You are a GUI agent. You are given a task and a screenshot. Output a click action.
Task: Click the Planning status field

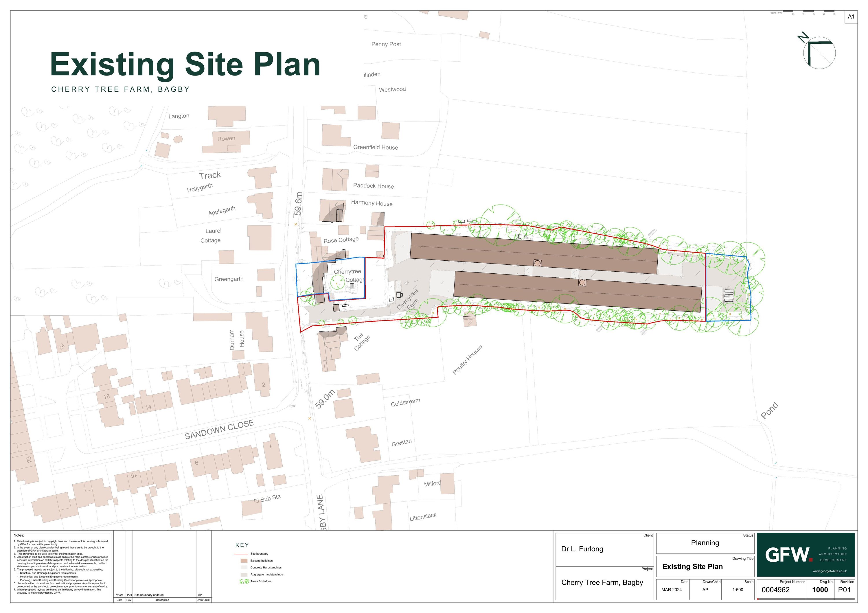[705, 543]
